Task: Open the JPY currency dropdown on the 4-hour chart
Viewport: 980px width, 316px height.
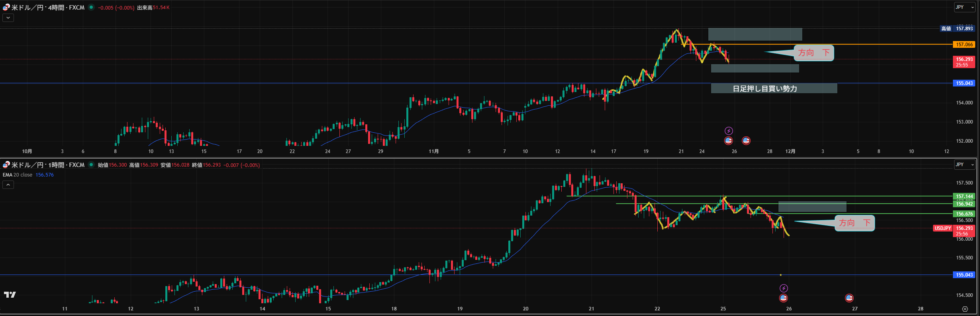Action: tap(964, 7)
